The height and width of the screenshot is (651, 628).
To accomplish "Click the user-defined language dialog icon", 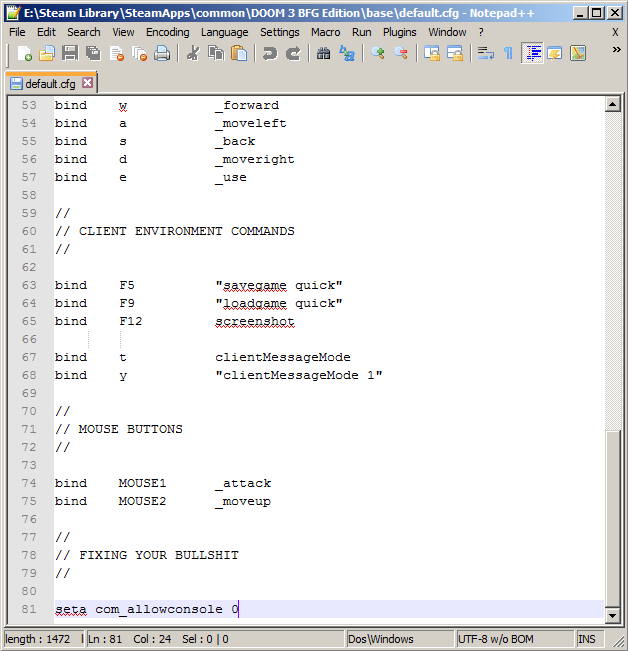I will point(555,54).
